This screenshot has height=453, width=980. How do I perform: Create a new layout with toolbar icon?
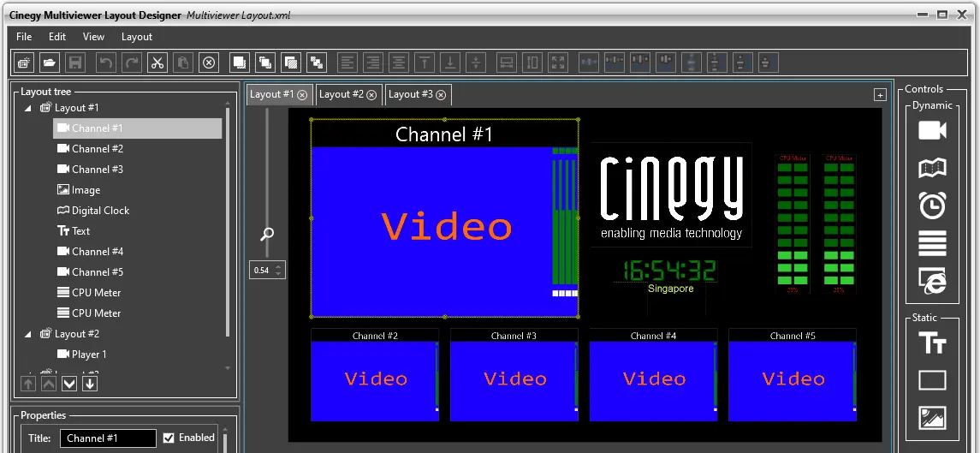(24, 63)
